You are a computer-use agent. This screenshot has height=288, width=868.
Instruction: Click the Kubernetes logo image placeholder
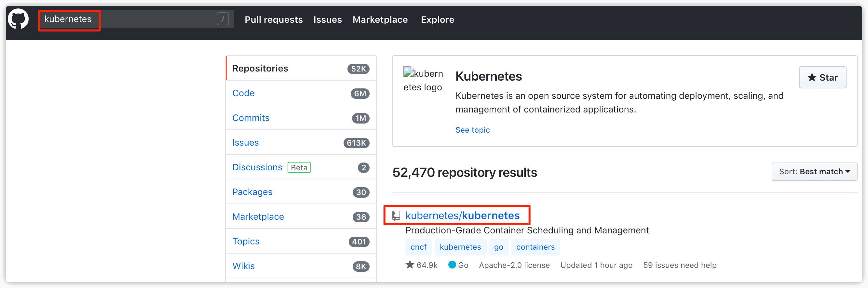coord(423,80)
